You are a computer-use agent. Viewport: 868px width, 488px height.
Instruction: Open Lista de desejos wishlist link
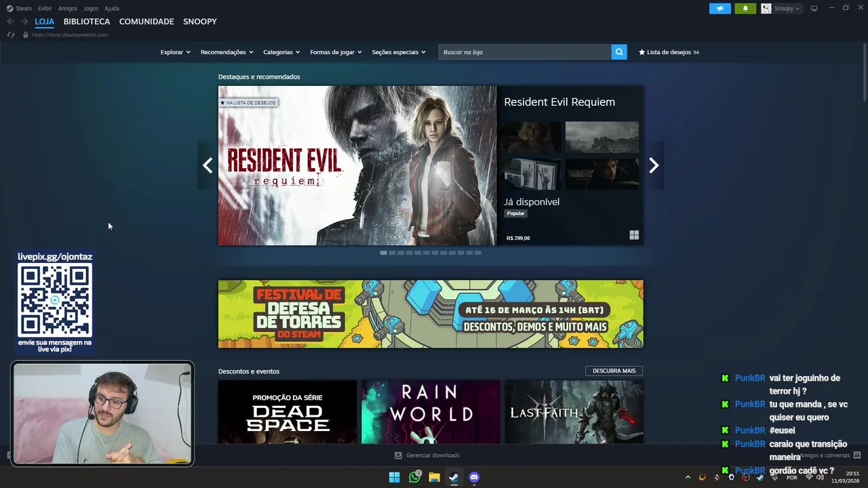[x=669, y=52]
